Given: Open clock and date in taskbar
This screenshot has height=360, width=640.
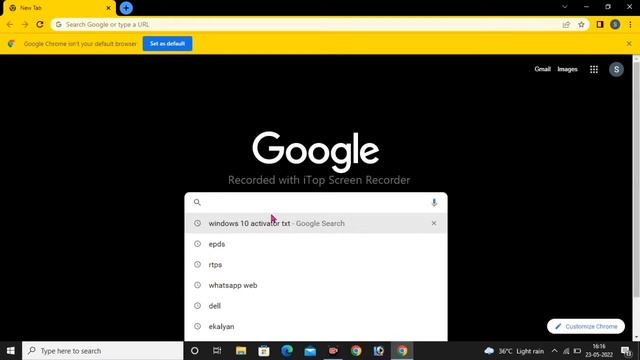Looking at the screenshot, I should tap(599, 351).
